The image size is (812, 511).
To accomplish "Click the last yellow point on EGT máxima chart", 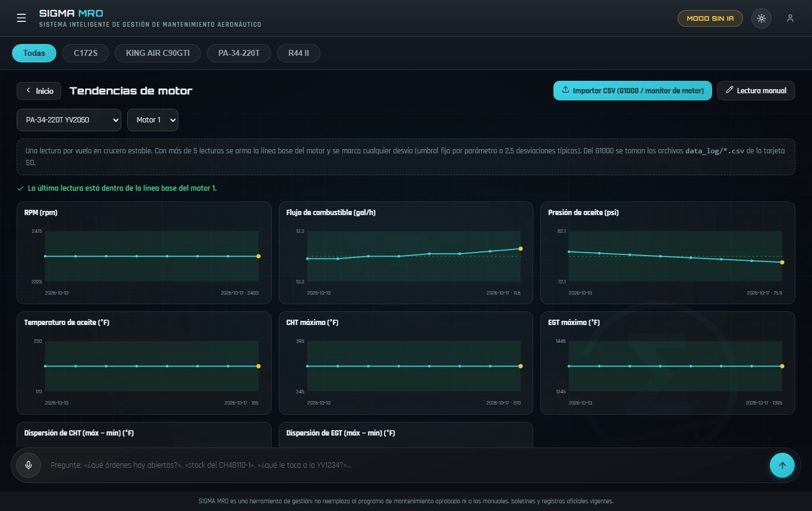I will 782,366.
